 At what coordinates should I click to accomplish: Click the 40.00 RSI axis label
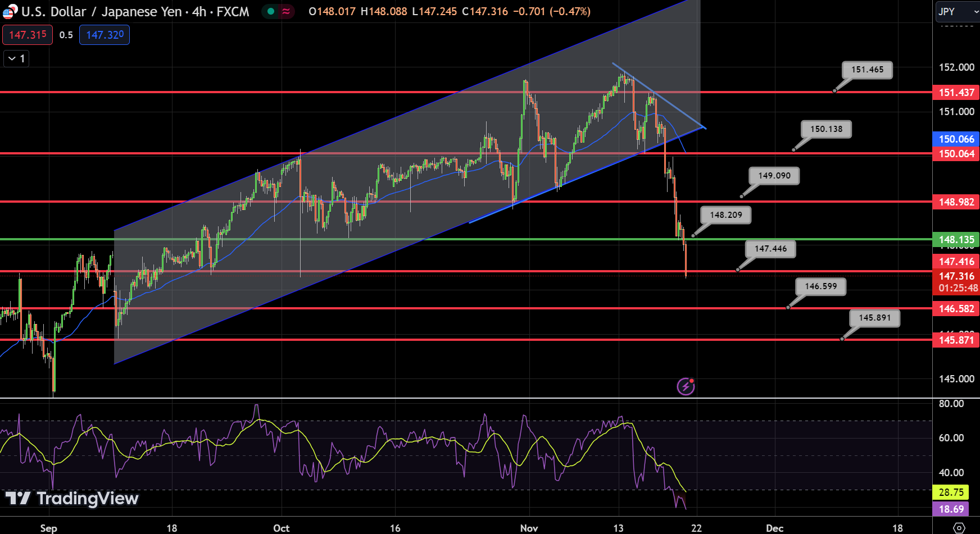coord(951,473)
